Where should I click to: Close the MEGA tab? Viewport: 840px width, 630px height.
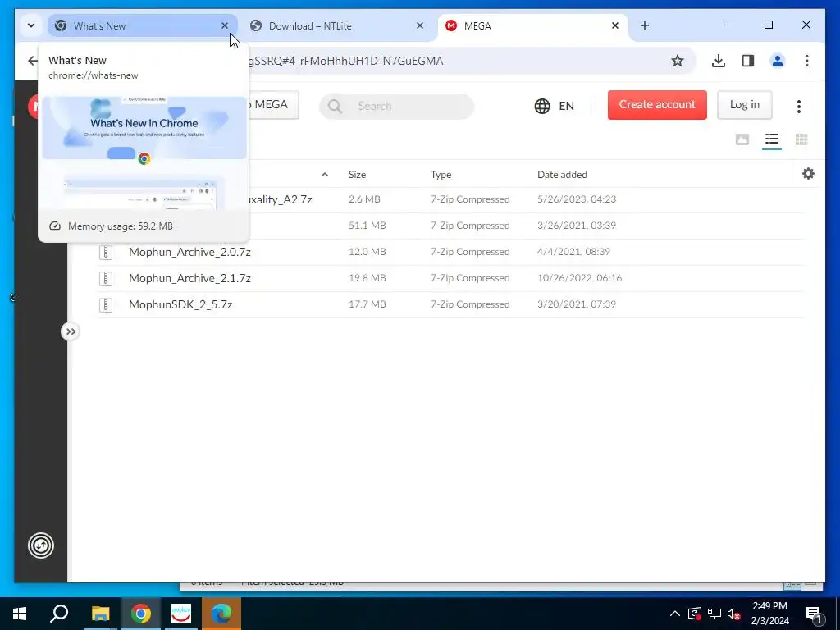point(615,25)
